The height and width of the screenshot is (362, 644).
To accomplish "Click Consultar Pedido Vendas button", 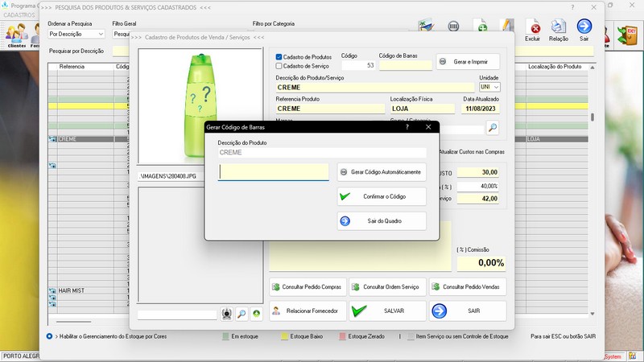I will [x=468, y=287].
